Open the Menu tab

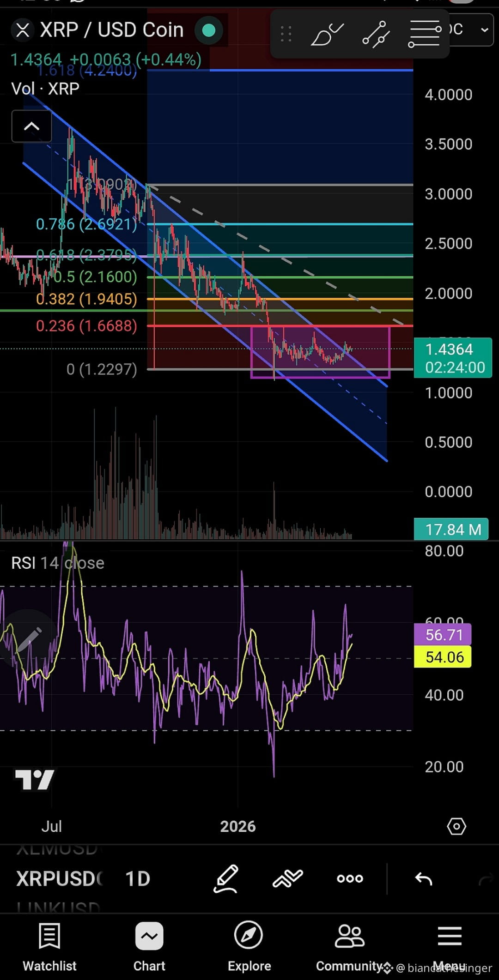pyautogui.click(x=450, y=947)
